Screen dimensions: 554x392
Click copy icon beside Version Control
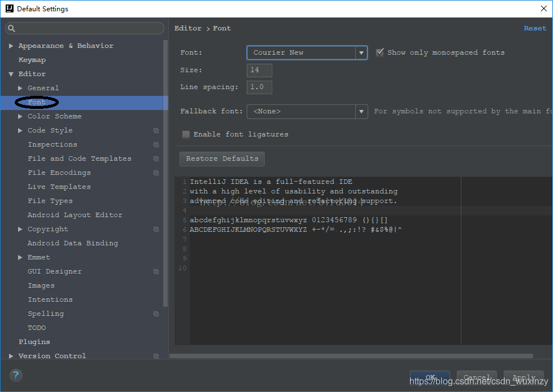click(x=156, y=356)
